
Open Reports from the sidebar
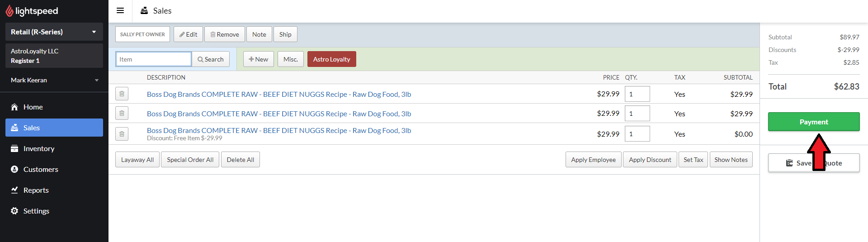[36, 190]
